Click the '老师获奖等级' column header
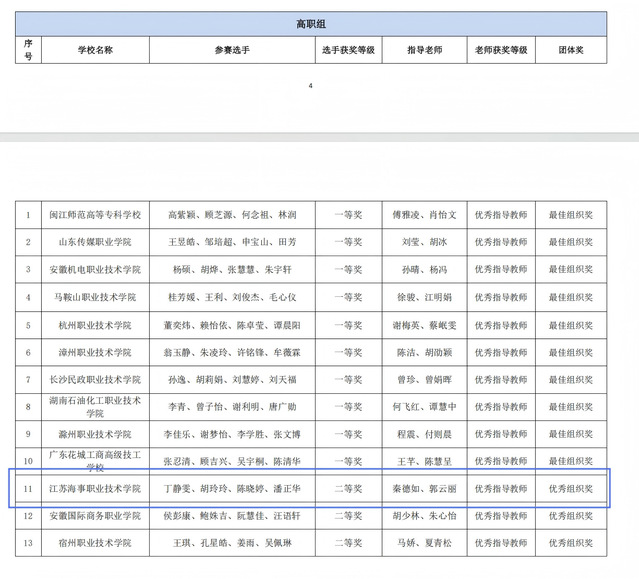The width and height of the screenshot is (639, 579). pyautogui.click(x=501, y=50)
